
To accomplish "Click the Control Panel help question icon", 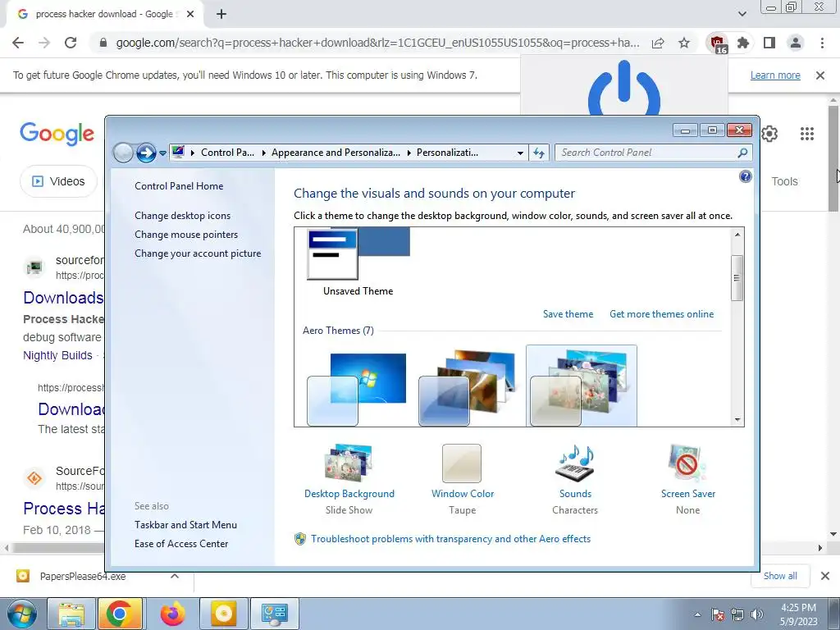I will pyautogui.click(x=745, y=177).
